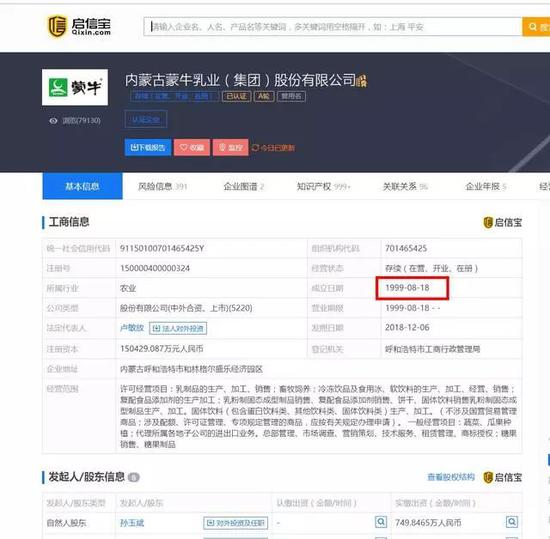Screen dimensions: 550x539
Task: Open the 风险信息 tab
Action: pyautogui.click(x=162, y=186)
